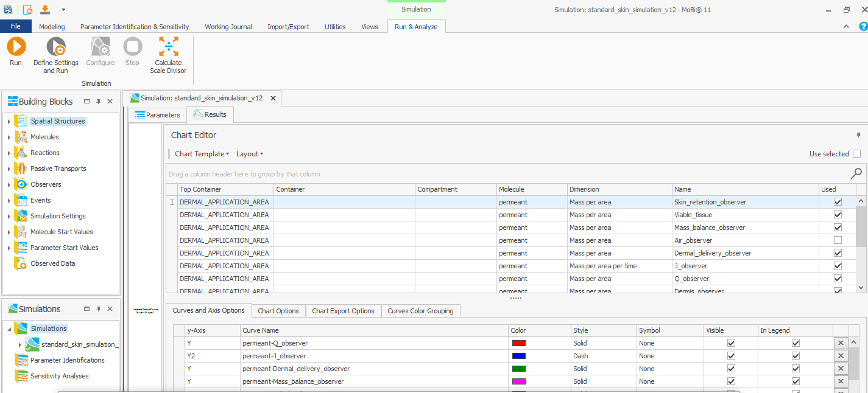Open the Observers building block

(49, 184)
